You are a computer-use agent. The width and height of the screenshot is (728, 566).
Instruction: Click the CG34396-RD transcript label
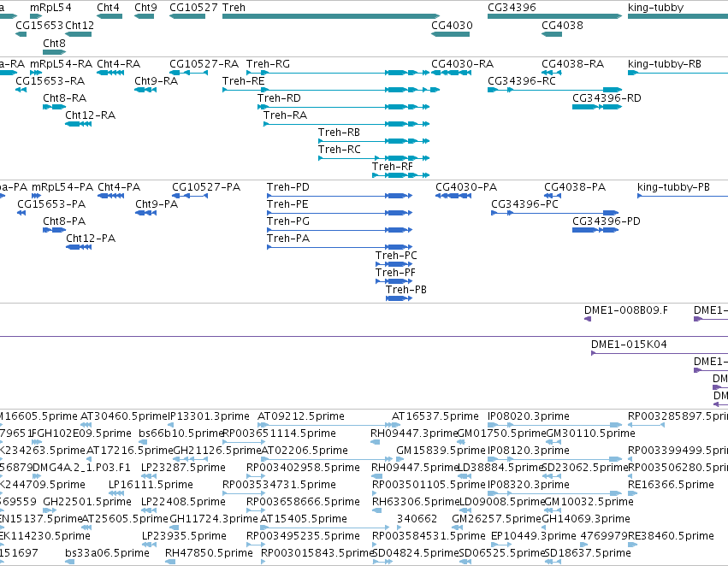(607, 97)
